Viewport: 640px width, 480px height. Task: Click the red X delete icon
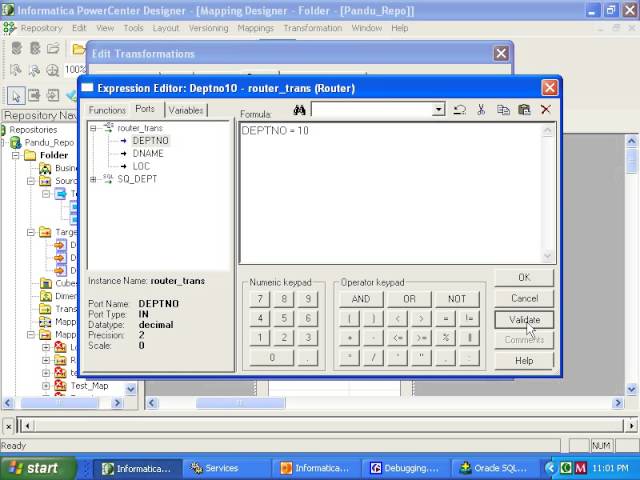coord(546,109)
